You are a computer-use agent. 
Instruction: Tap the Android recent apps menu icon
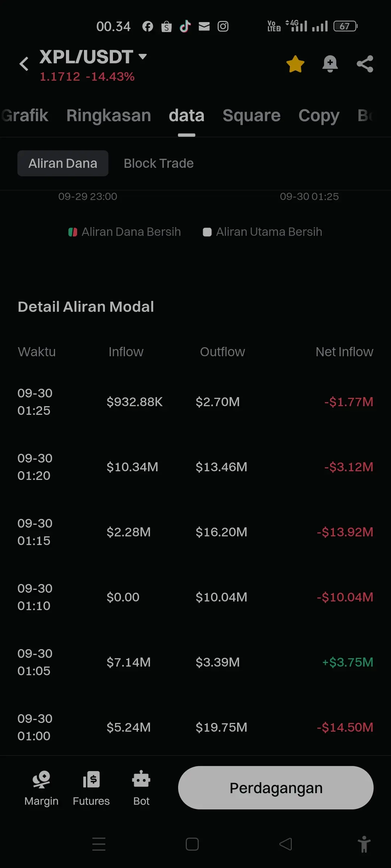99,844
